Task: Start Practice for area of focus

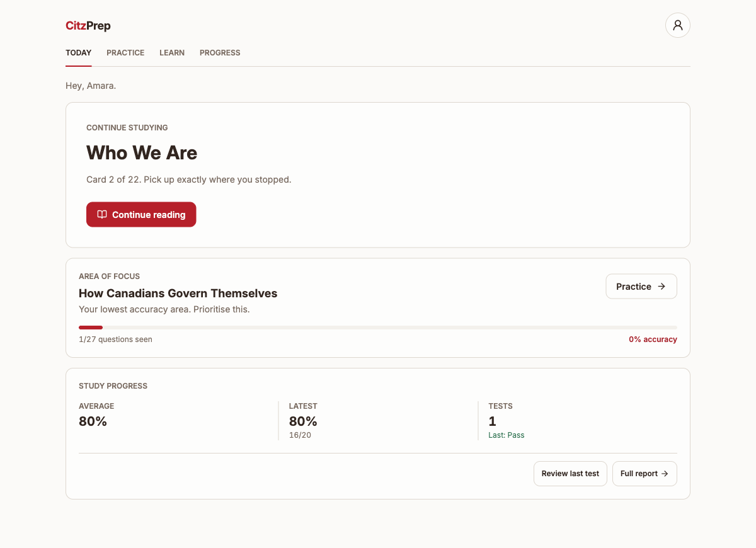Action: pyautogui.click(x=641, y=287)
